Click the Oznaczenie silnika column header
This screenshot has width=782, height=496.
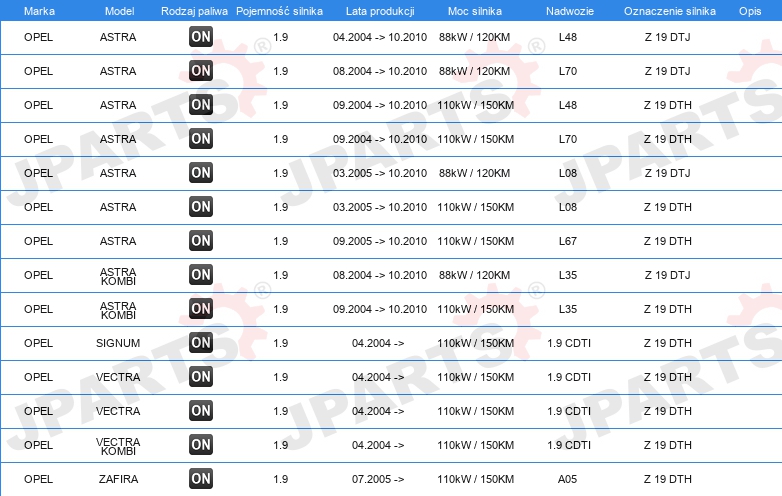669,11
